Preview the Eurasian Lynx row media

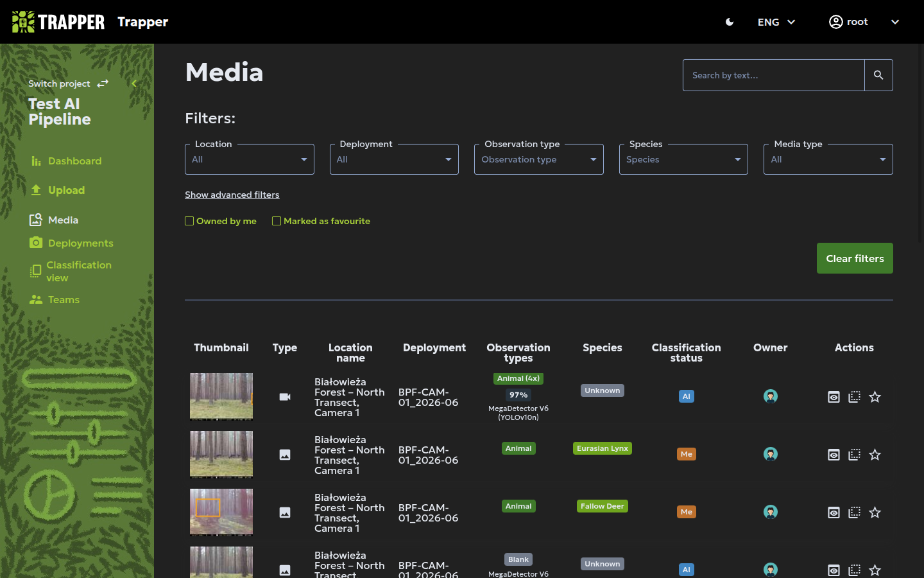tap(834, 455)
